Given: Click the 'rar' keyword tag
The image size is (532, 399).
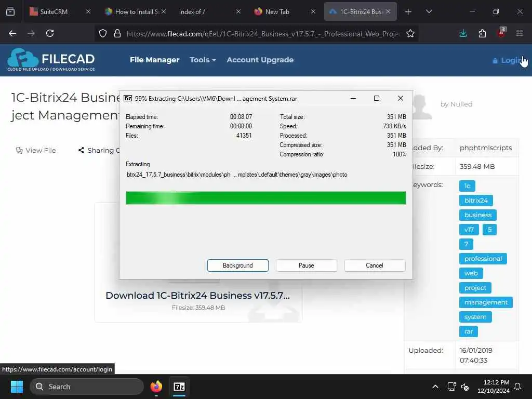Looking at the screenshot, I should [469, 331].
